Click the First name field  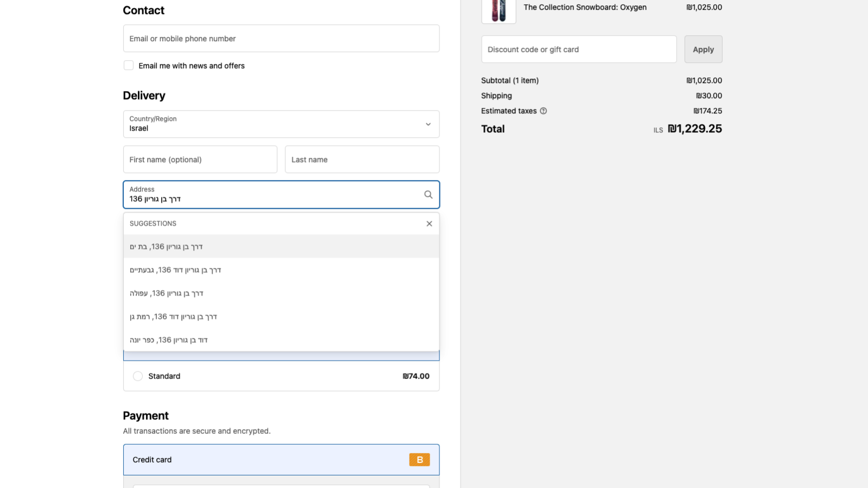pyautogui.click(x=200, y=159)
